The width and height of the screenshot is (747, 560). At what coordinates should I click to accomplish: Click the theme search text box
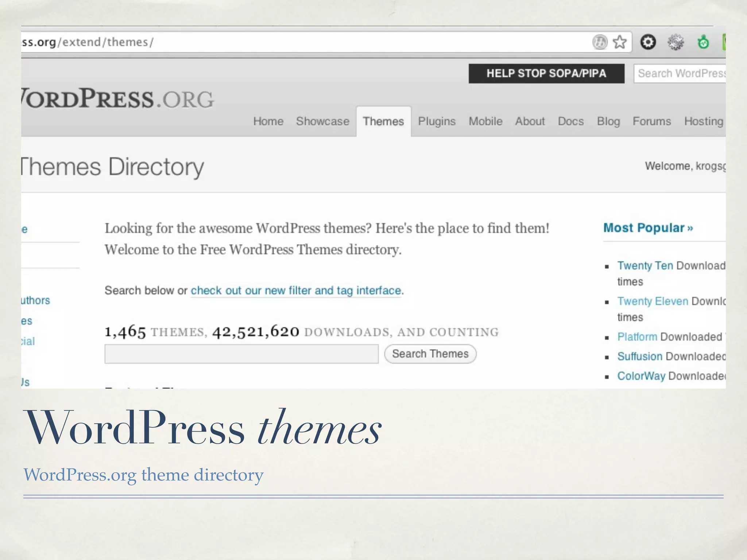click(241, 354)
